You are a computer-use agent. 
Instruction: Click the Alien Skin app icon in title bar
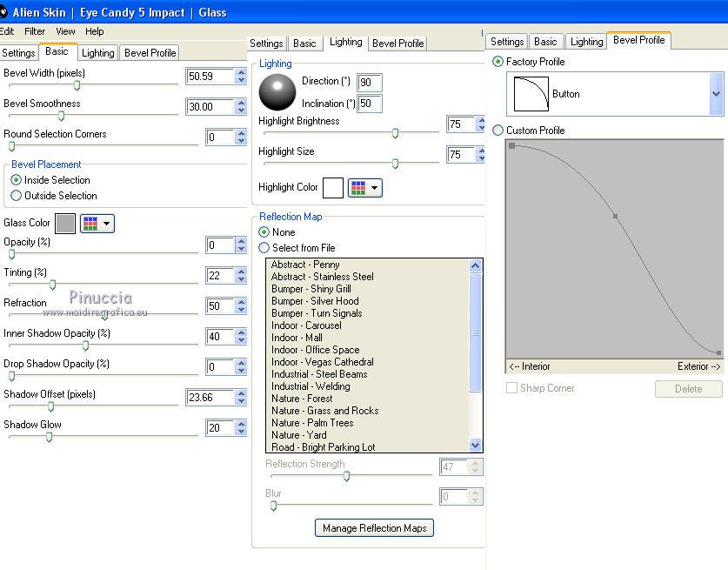click(4, 12)
